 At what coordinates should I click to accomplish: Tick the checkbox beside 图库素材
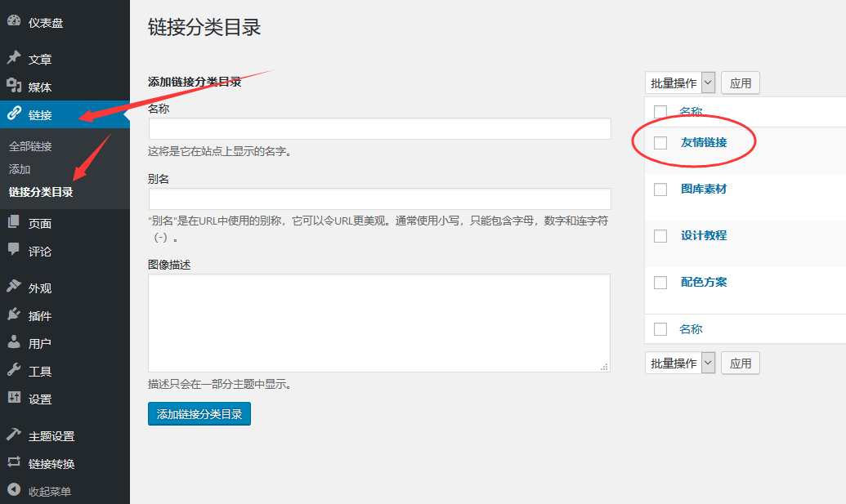(x=660, y=190)
